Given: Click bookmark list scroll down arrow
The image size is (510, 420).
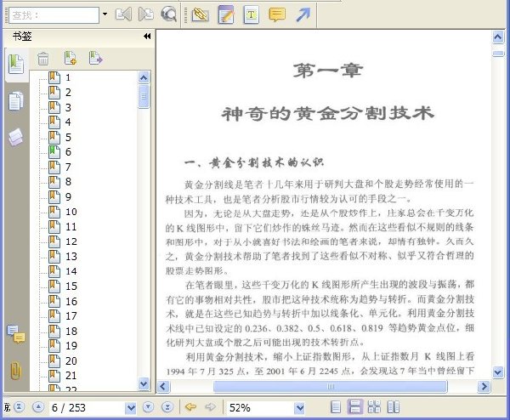Looking at the screenshot, I should [x=144, y=383].
